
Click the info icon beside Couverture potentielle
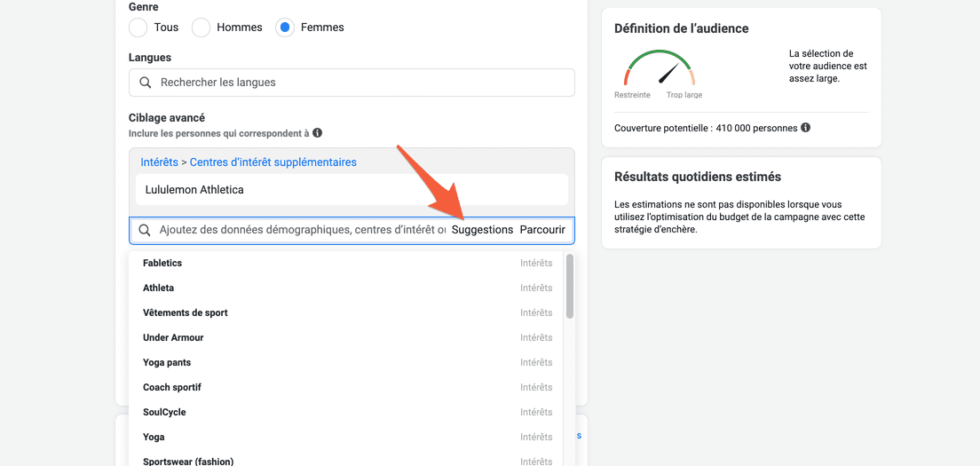pyautogui.click(x=806, y=128)
